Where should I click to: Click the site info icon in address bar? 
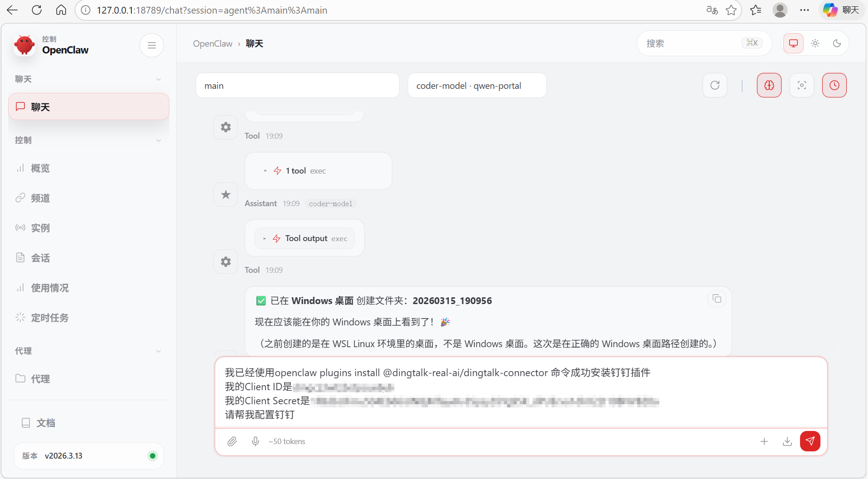pyautogui.click(x=86, y=10)
